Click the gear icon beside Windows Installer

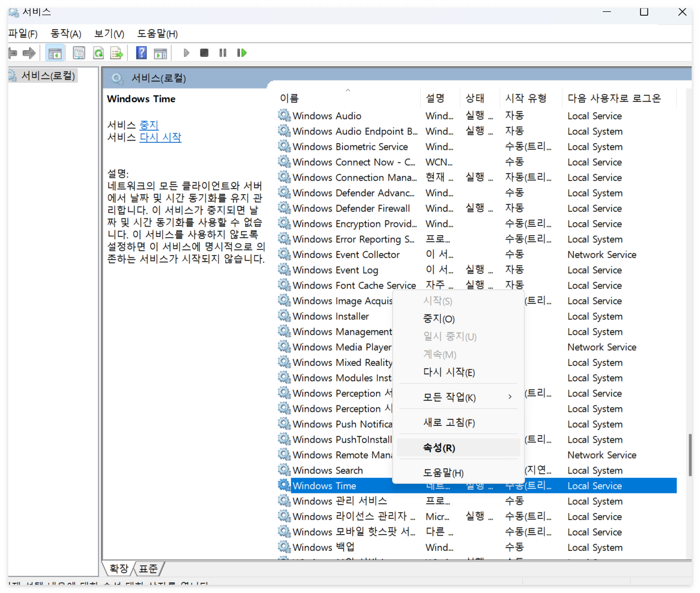(284, 316)
